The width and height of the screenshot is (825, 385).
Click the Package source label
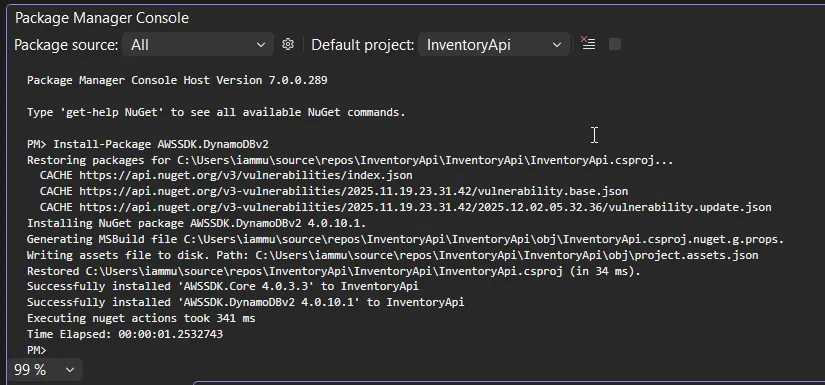pos(66,45)
